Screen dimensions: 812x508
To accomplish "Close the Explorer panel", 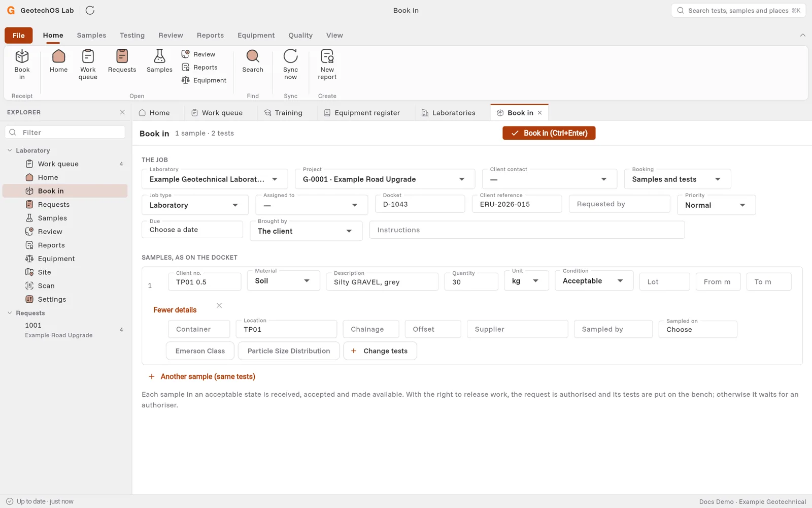I will (122, 112).
